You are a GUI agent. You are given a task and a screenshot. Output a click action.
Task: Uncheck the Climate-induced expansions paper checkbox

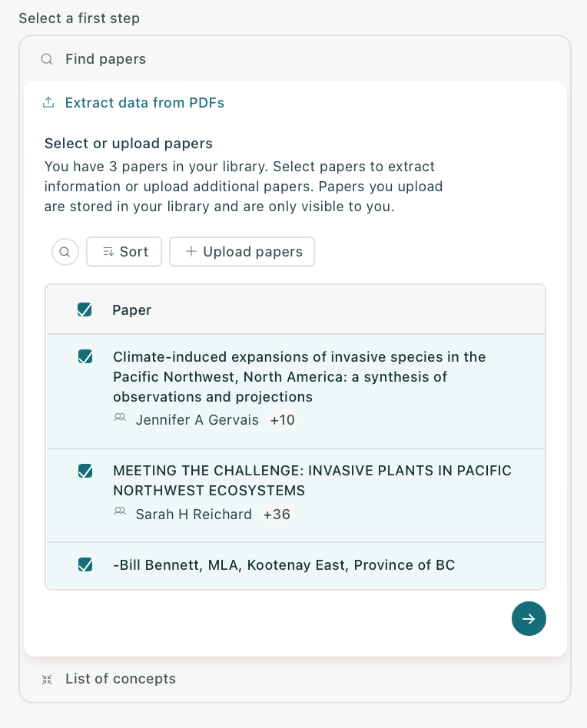(85, 357)
